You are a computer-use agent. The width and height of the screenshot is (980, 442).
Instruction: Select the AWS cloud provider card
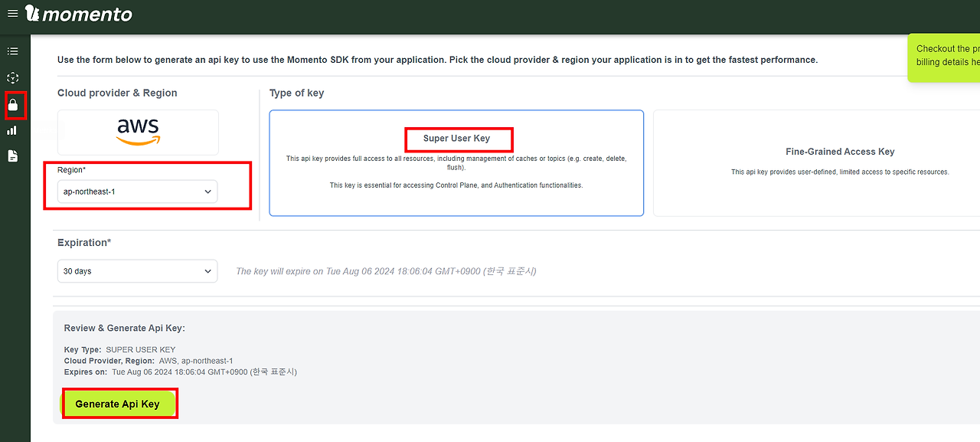[138, 133]
